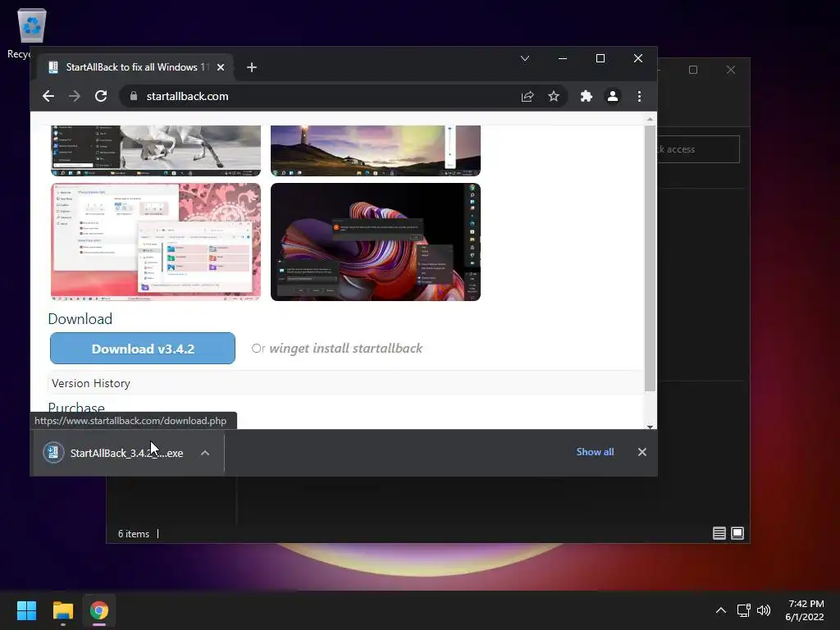Open the volume tray icon

click(x=764, y=610)
